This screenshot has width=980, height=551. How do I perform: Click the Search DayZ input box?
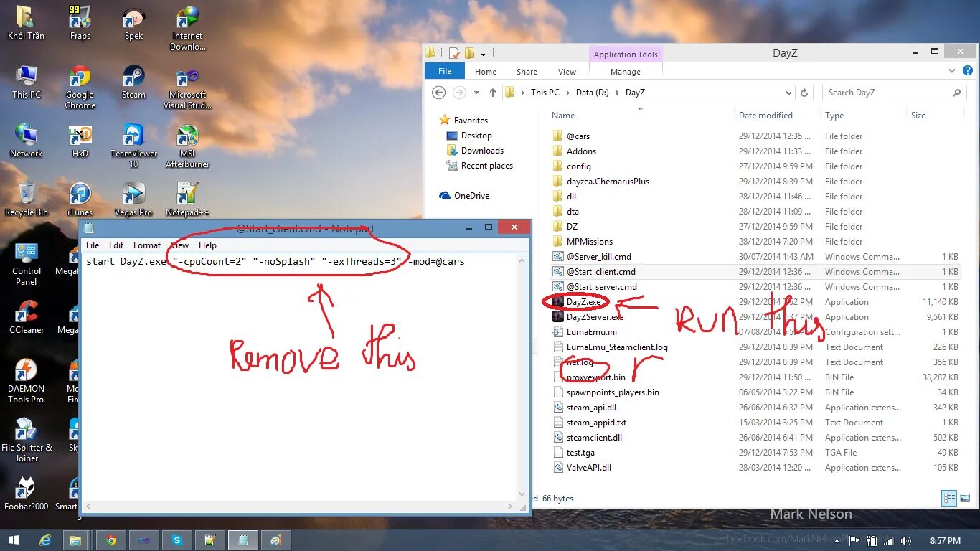[x=895, y=93]
